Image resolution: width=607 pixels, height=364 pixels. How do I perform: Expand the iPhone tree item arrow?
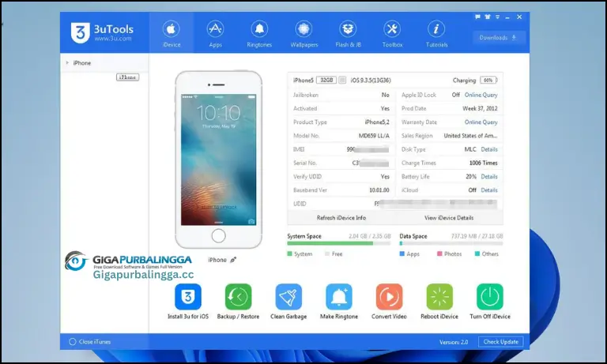click(67, 62)
